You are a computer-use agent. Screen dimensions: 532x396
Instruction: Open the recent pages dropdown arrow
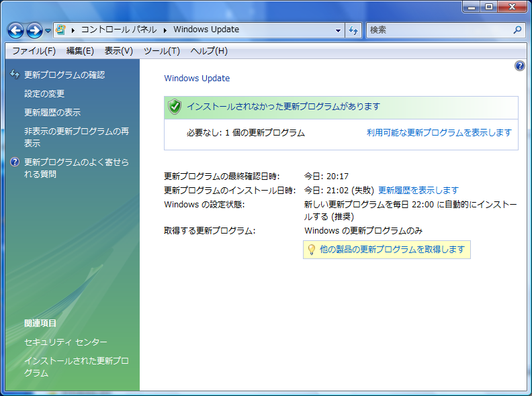pos(48,31)
